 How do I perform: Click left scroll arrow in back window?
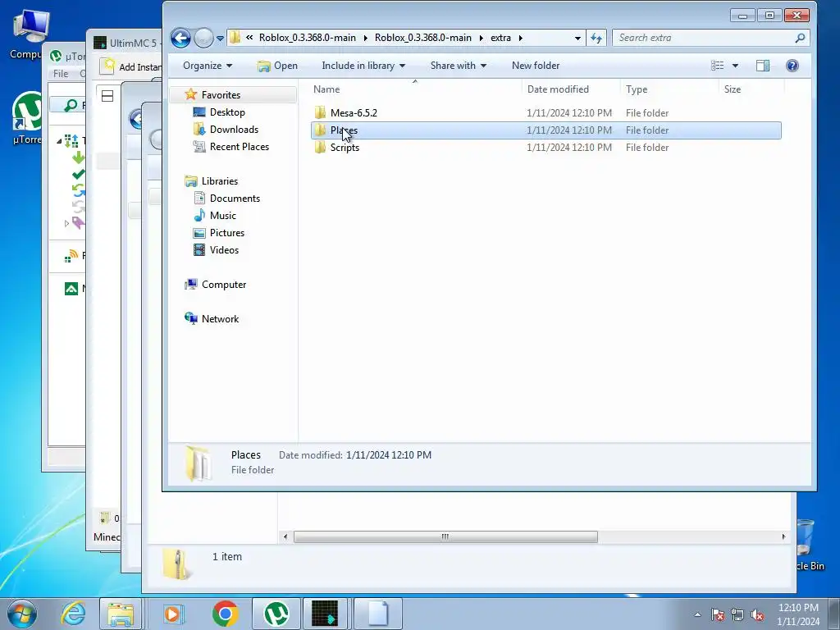285,536
